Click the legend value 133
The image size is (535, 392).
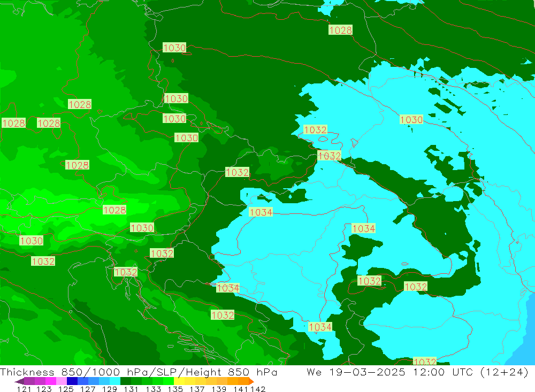pos(153,389)
